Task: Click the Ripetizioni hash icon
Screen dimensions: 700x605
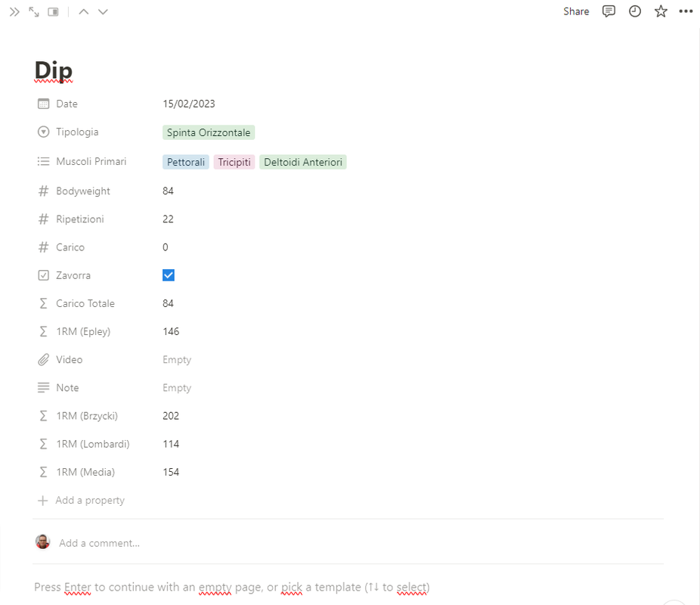Action: coord(43,219)
